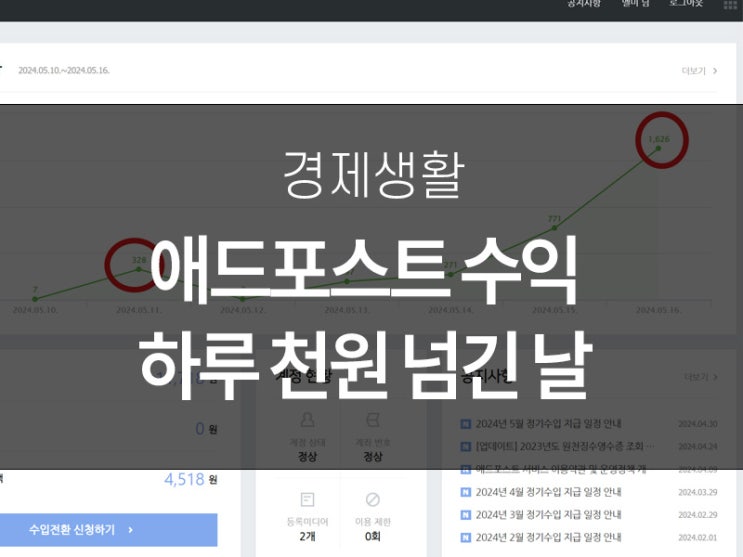This screenshot has width=743, height=557.
Task: Open notice 2024년 2월 정기수입 지급 일정 안내
Action: pos(548,537)
